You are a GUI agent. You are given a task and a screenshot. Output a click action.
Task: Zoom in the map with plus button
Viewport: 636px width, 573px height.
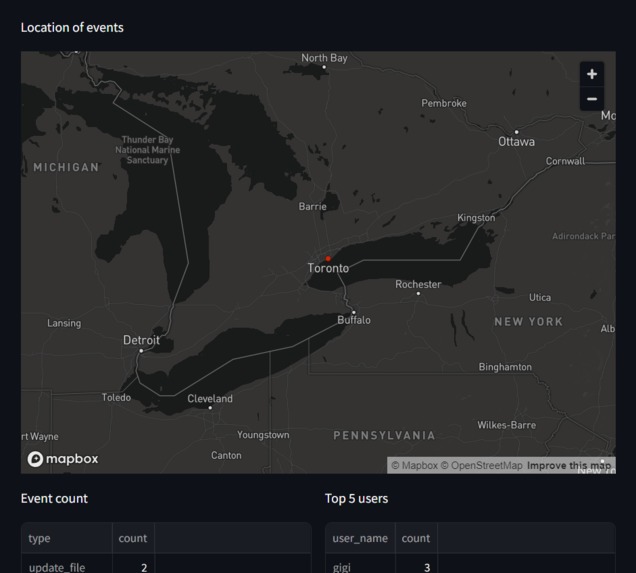point(592,74)
